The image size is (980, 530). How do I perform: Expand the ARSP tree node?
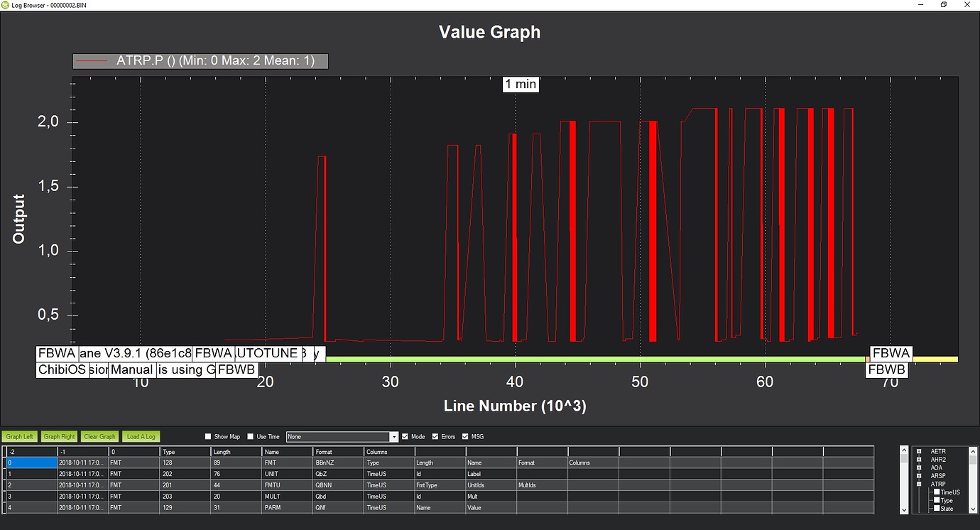[x=919, y=476]
